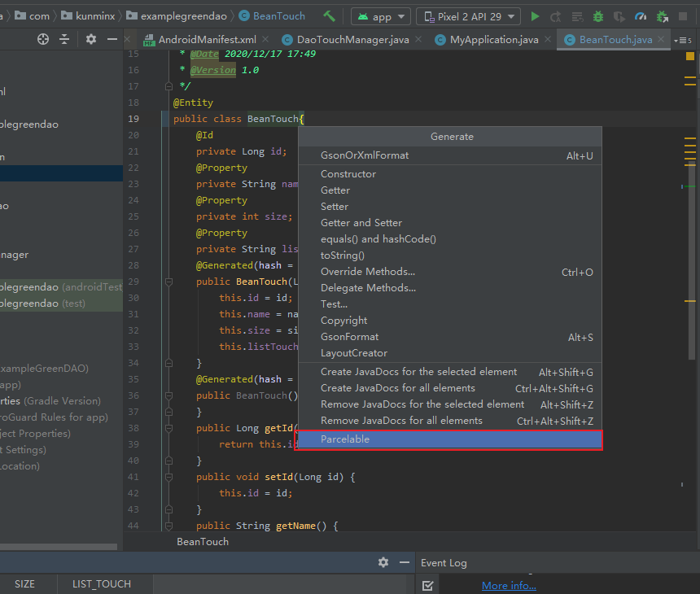The width and height of the screenshot is (700, 594).
Task: Close the DaoTouchManager.java tab
Action: coord(418,39)
